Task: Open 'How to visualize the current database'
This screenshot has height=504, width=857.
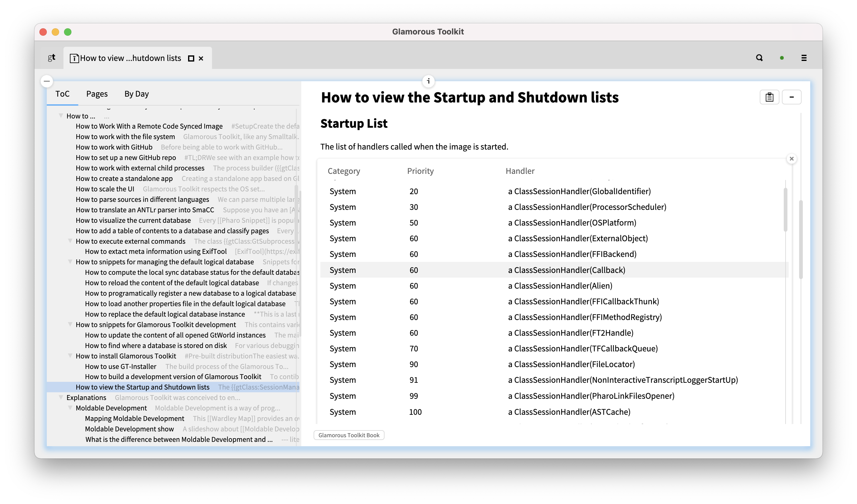Action: click(x=133, y=220)
